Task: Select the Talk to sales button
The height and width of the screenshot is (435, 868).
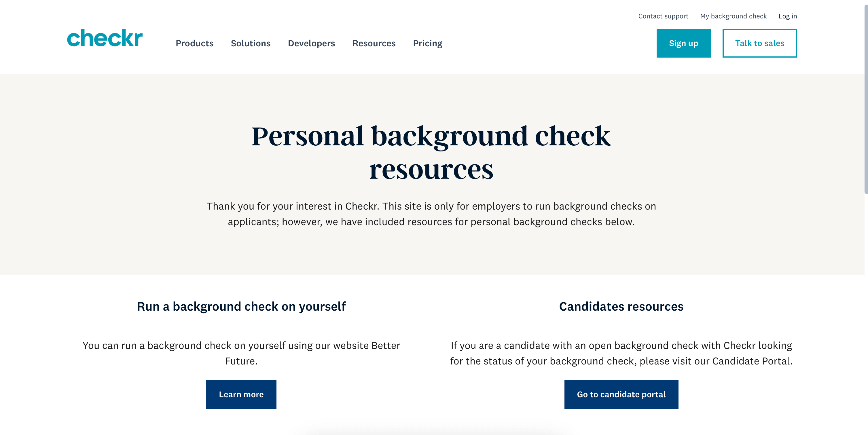Action: 759,43
